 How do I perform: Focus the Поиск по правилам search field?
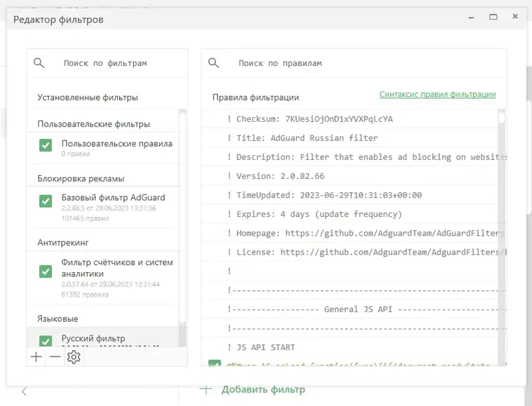(359, 63)
